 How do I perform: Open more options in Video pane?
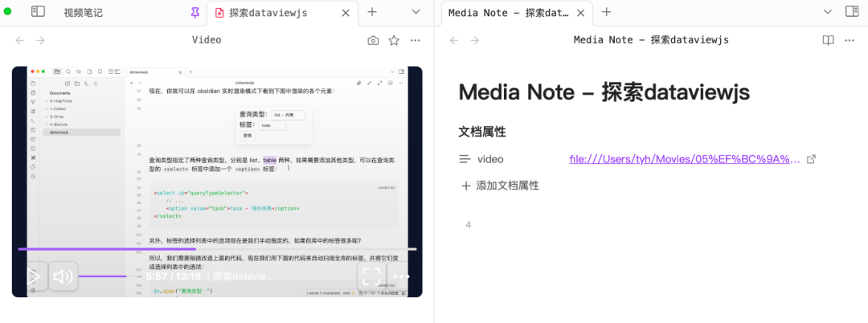(416, 40)
